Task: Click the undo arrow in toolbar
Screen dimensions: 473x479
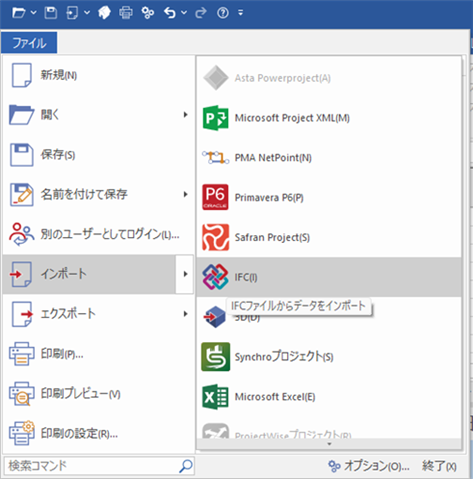Action: [x=170, y=13]
